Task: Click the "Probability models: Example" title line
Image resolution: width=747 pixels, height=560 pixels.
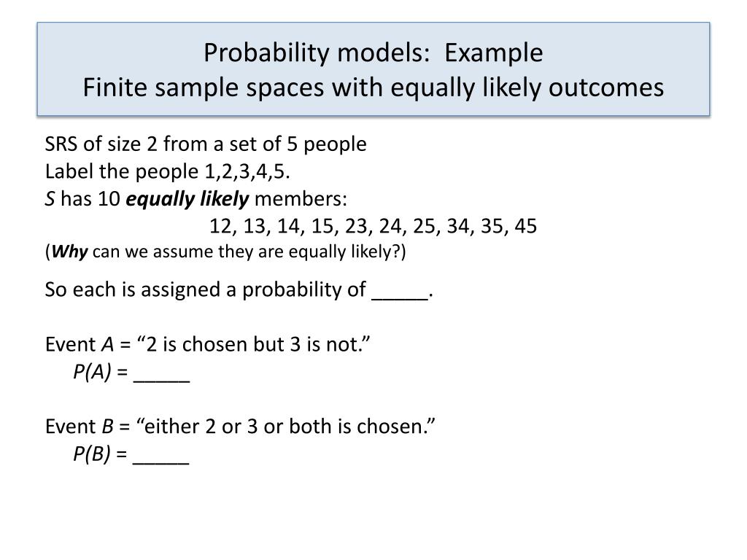Action: click(373, 52)
